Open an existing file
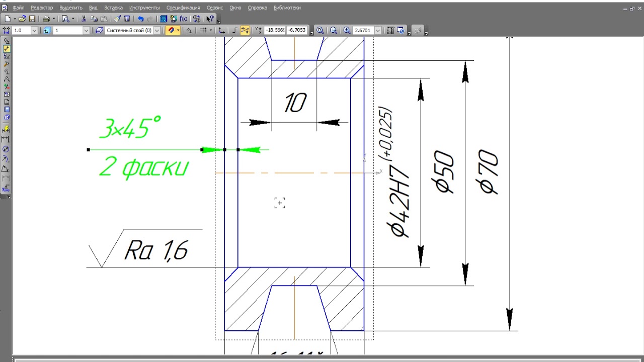The width and height of the screenshot is (644, 362). click(22, 19)
